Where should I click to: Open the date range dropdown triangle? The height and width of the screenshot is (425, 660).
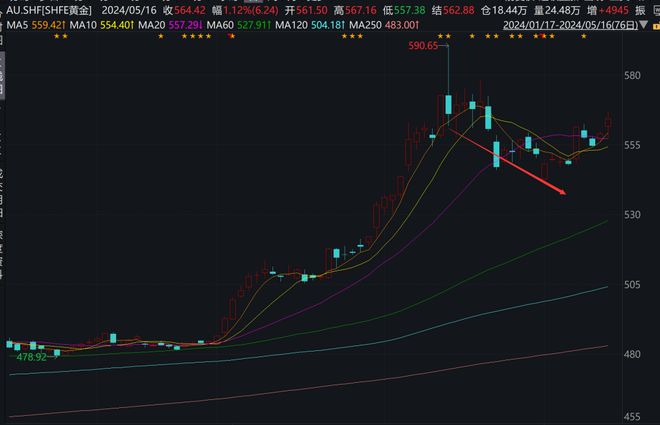(643, 25)
